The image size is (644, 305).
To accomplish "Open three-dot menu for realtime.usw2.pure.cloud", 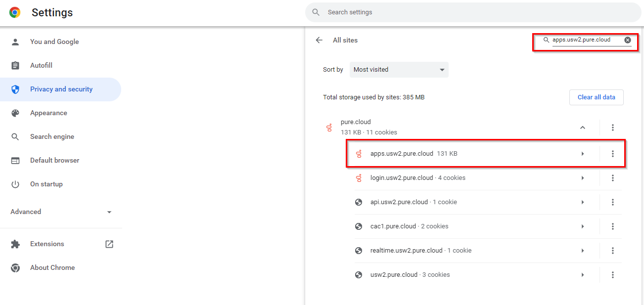I will point(612,251).
